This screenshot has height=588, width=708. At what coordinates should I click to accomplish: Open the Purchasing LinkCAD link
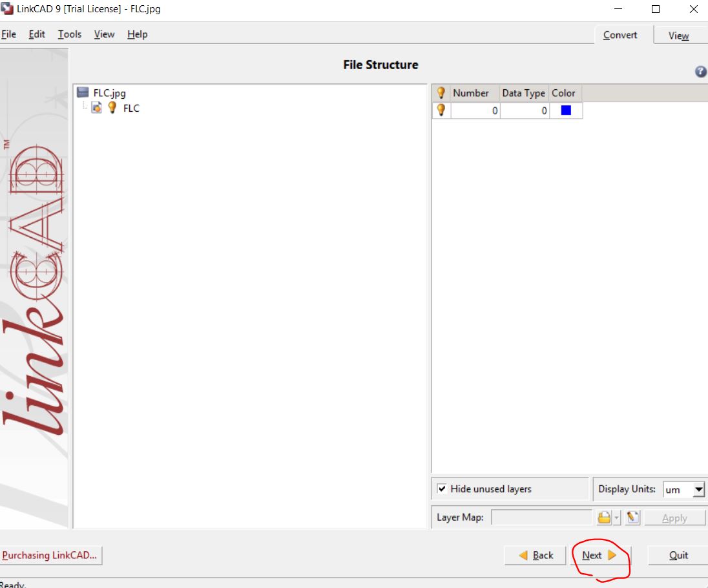coord(50,555)
